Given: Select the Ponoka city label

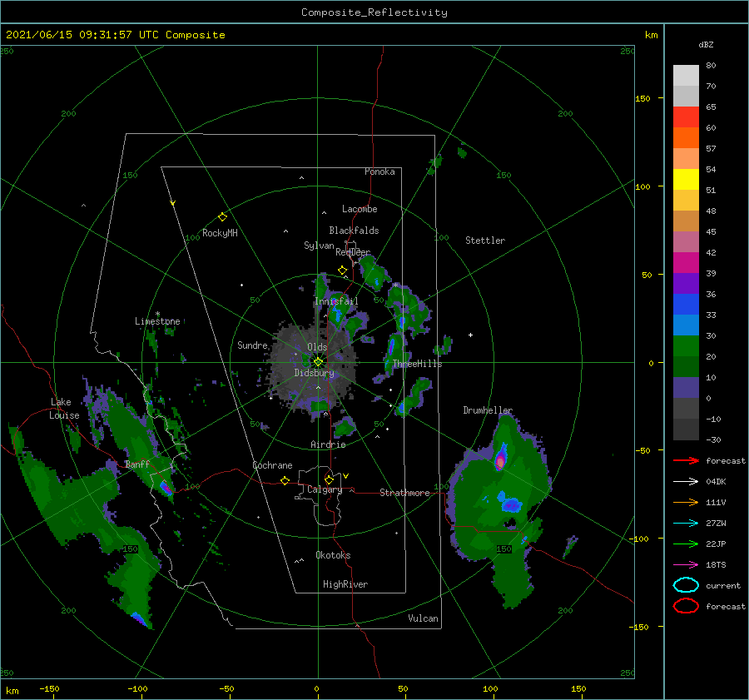Looking at the screenshot, I should pyautogui.click(x=379, y=171).
